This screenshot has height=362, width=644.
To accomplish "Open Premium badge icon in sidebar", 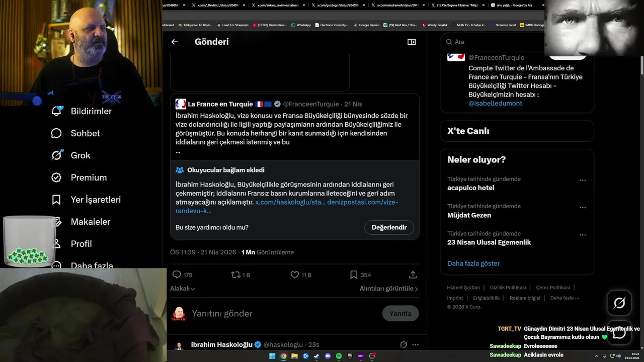I will (56, 177).
